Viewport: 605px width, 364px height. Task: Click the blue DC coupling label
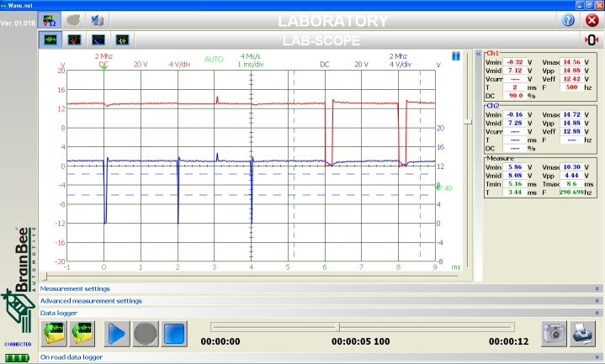pos(325,65)
